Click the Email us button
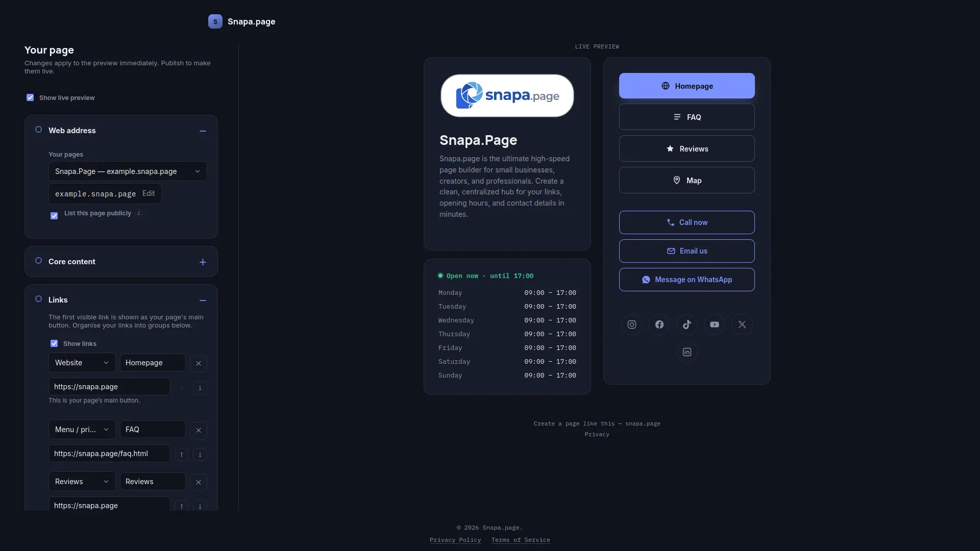 687,251
